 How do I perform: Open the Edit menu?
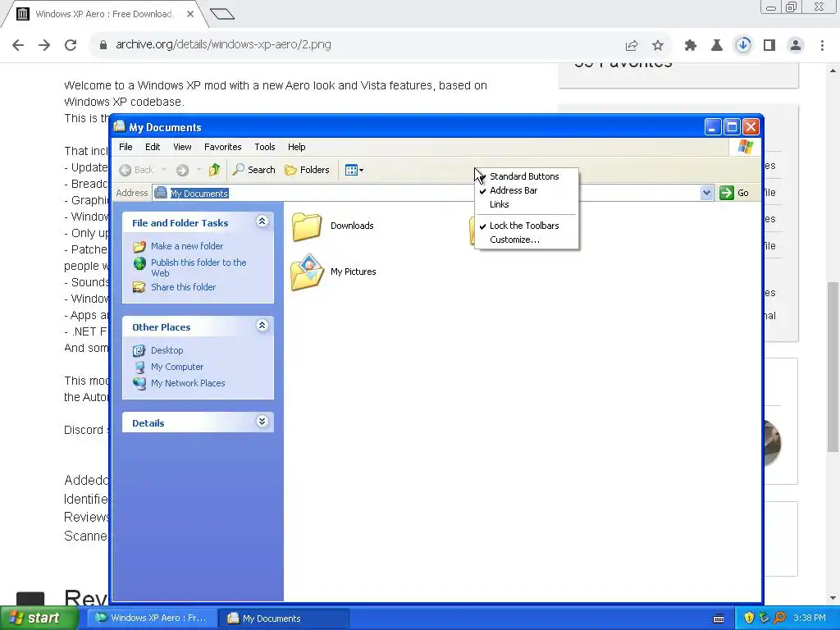153,147
